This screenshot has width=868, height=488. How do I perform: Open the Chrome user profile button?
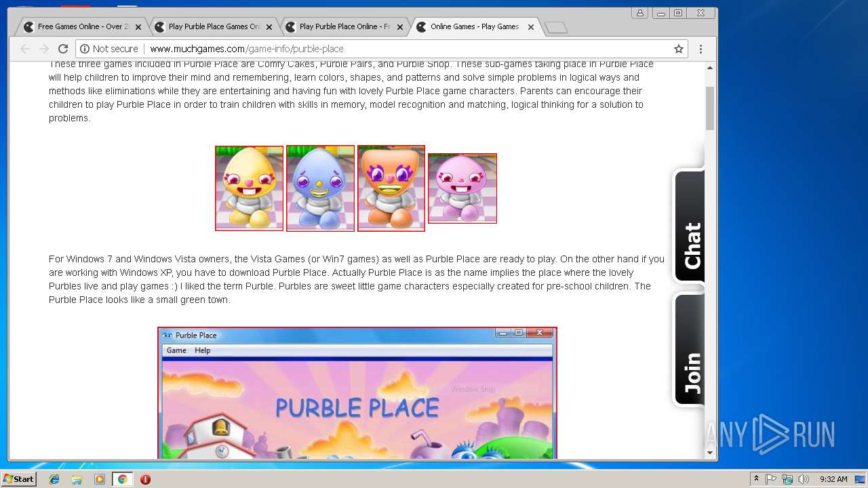(x=639, y=13)
